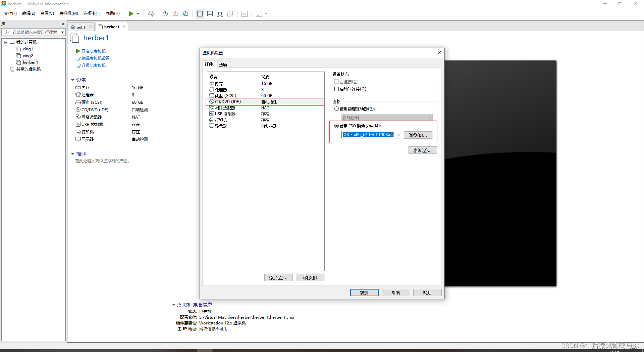This screenshot has width=644, height=352.
Task: Select herber1 in the library tree
Action: pos(30,62)
